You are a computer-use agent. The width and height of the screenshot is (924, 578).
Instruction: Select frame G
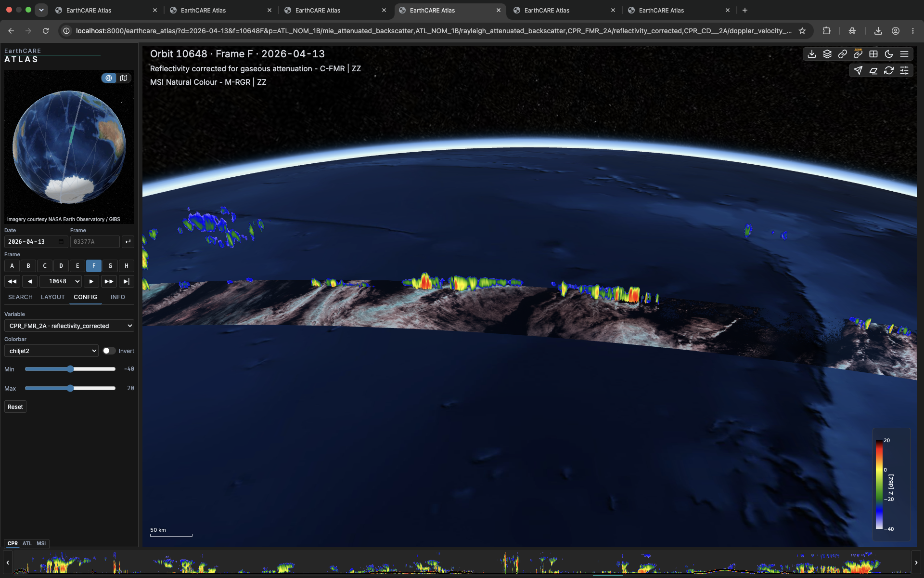110,266
